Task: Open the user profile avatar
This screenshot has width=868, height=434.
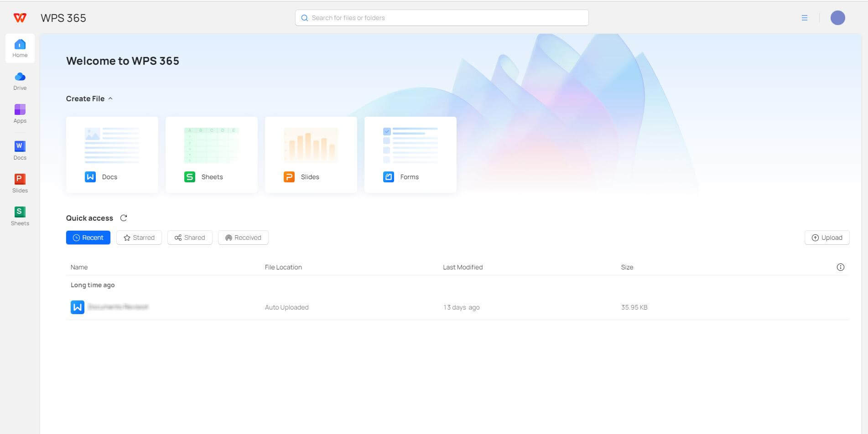Action: point(837,18)
